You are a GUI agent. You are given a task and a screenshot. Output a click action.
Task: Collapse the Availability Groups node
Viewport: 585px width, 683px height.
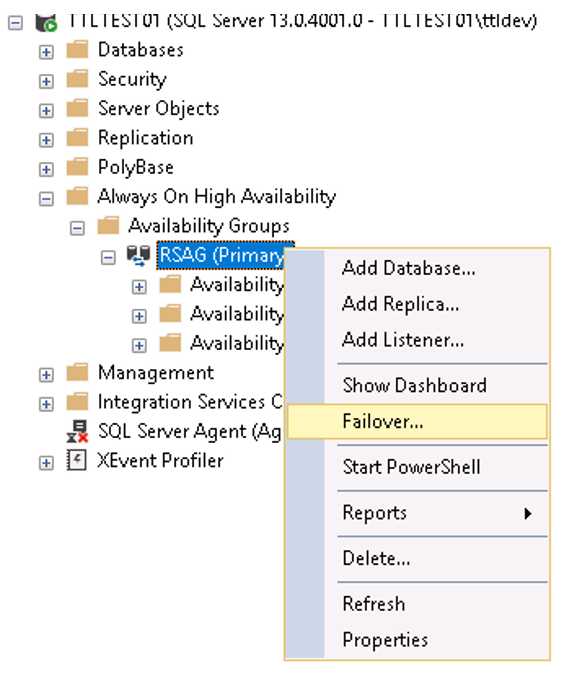click(77, 228)
